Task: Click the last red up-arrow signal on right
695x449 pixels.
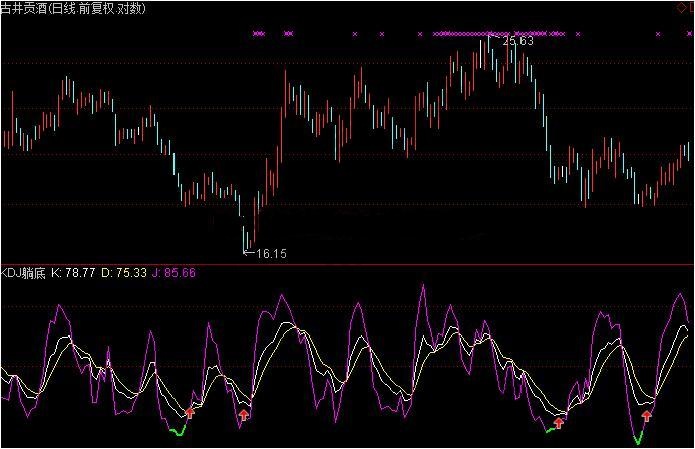Action: [x=647, y=415]
